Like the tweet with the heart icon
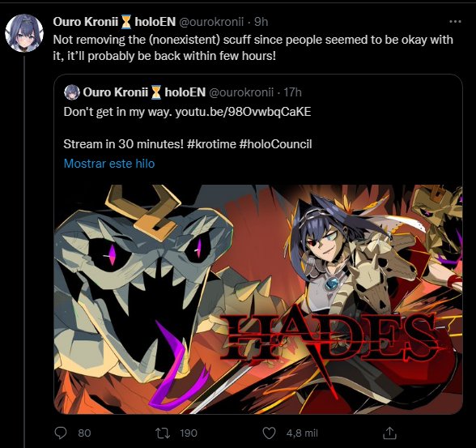This screenshot has height=448, width=476. point(269,433)
